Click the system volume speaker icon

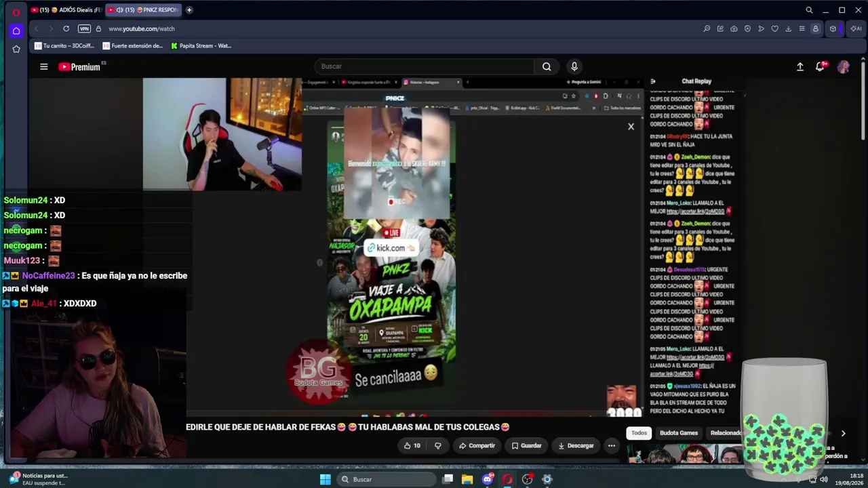point(823,479)
